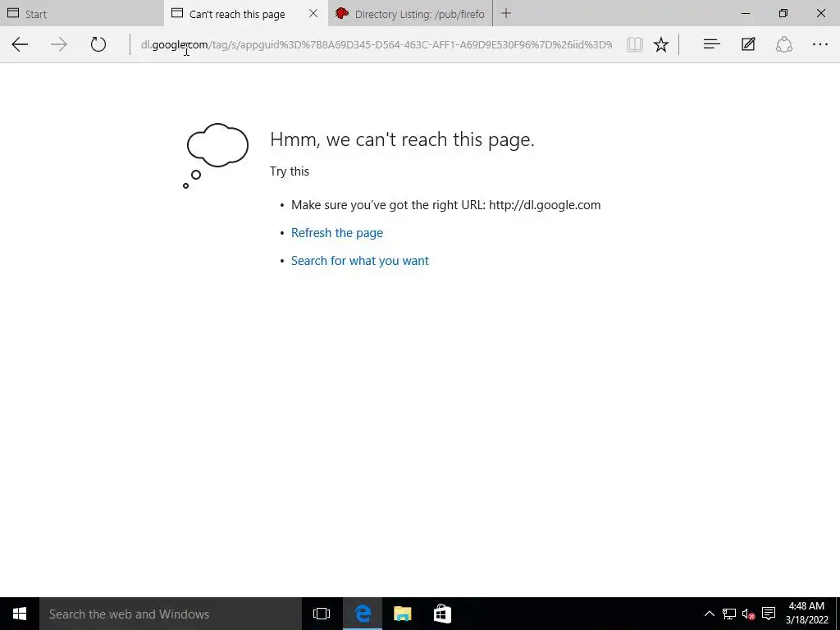Click "Search for what you want" link
840x630 pixels.
tap(360, 261)
